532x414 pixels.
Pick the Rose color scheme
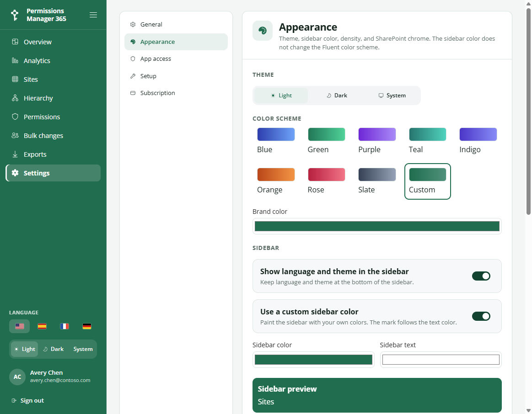coord(327,181)
